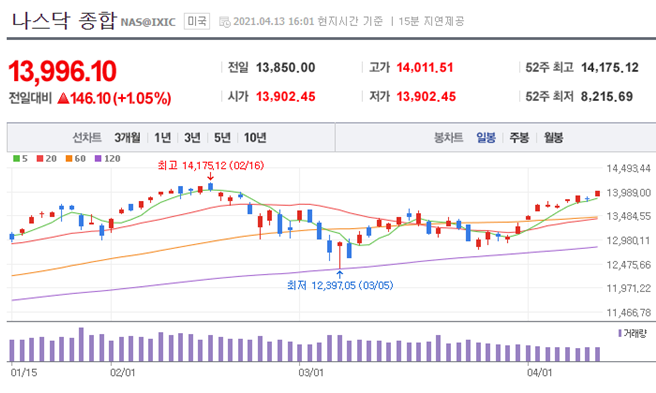The width and height of the screenshot is (656, 393).
Task: Click the red up-triangle change indicator
Action: [x=63, y=98]
